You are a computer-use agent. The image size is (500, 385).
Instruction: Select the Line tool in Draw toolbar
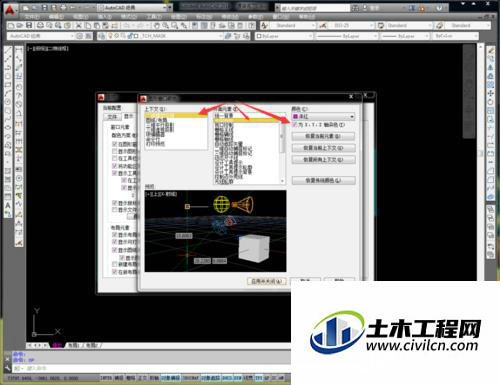[8, 52]
